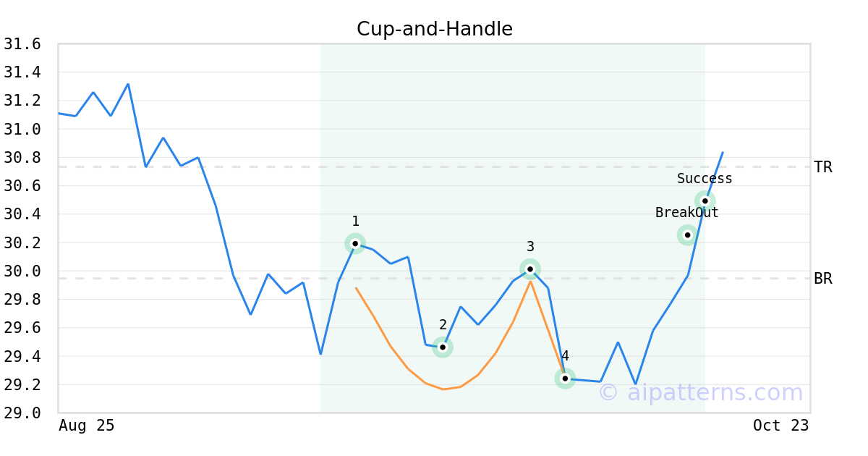Image resolution: width=868 pixels, height=456 pixels.
Task: Select the Oct 23 end date label
Action: pyautogui.click(x=780, y=426)
